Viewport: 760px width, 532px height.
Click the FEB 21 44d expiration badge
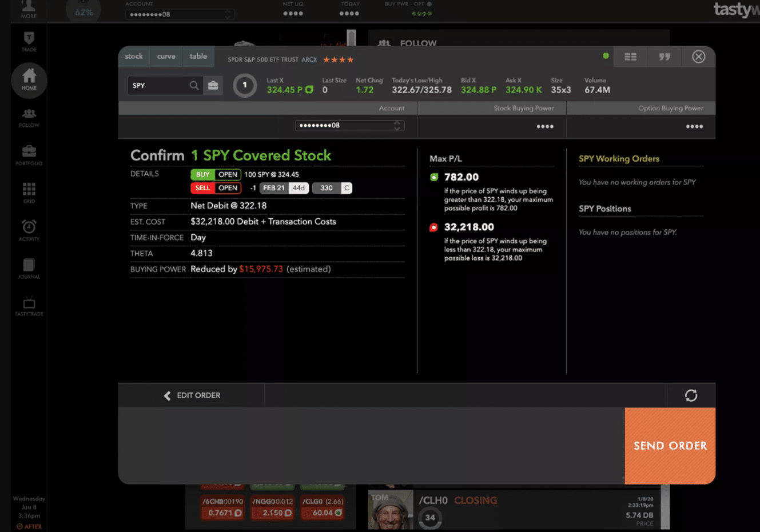click(284, 188)
